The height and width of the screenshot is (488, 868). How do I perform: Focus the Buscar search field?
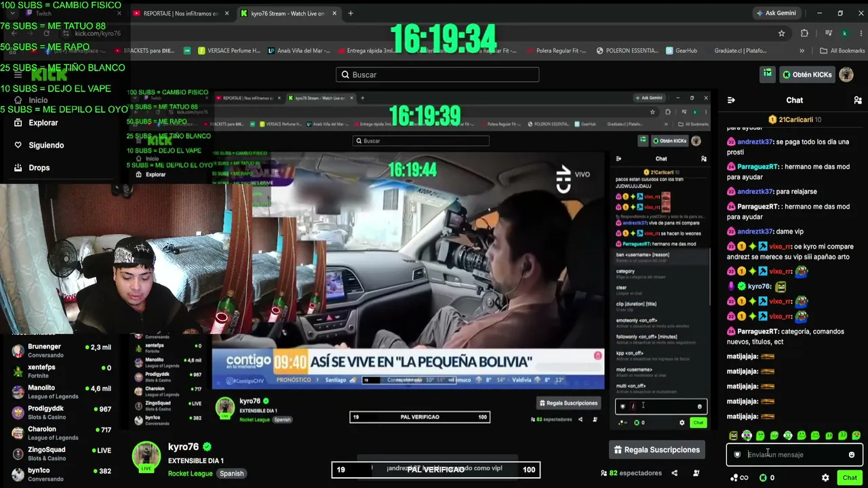[437, 75]
